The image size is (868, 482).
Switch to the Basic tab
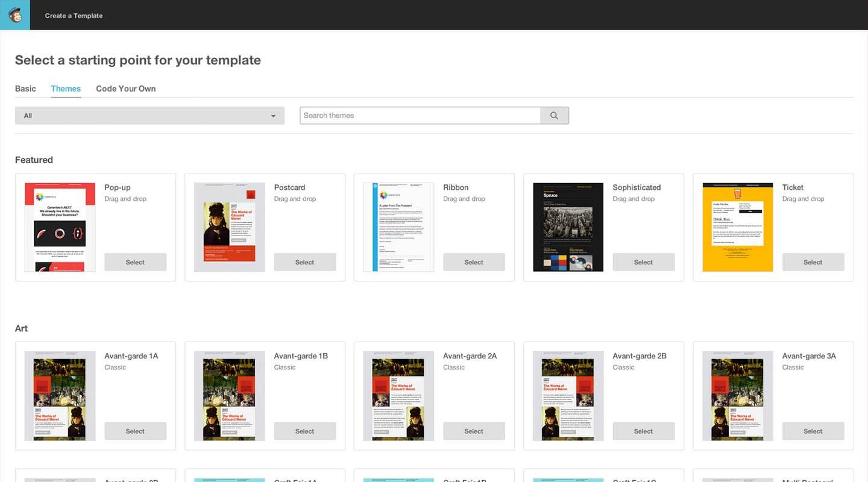click(25, 89)
